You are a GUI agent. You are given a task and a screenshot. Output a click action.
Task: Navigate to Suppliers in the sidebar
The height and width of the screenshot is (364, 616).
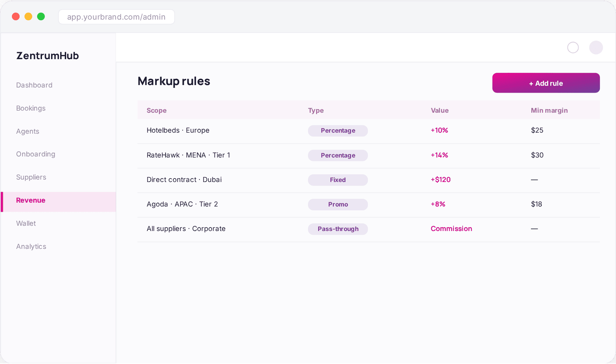coord(31,177)
